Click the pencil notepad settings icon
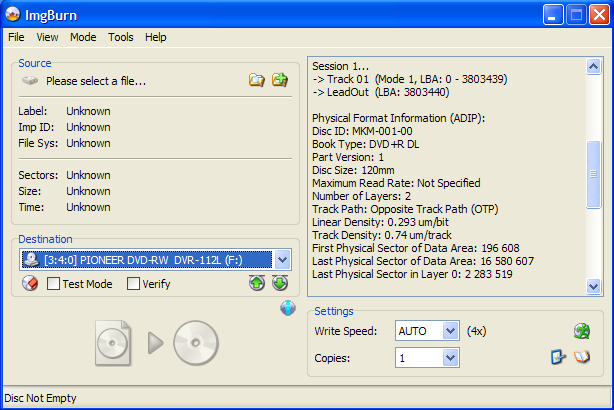The width and height of the screenshot is (614, 410). pyautogui.click(x=558, y=357)
